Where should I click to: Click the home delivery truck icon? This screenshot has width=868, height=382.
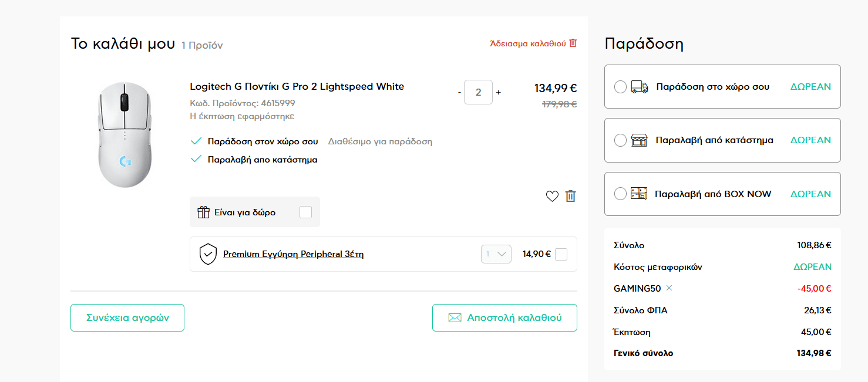(639, 87)
